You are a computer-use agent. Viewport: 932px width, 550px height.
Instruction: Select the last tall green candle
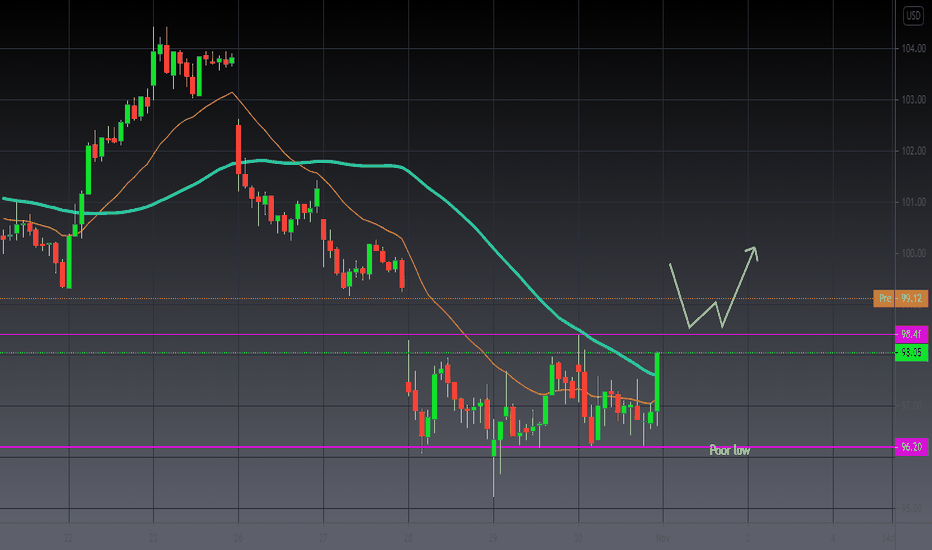pyautogui.click(x=657, y=382)
